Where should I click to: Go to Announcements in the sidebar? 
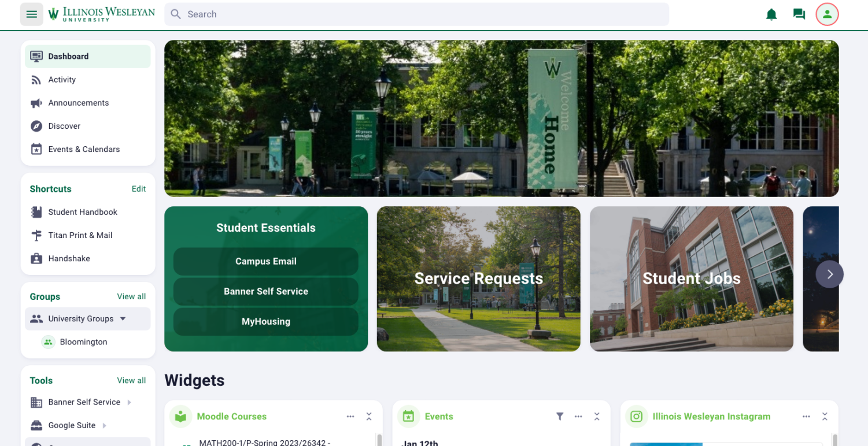[x=78, y=103]
